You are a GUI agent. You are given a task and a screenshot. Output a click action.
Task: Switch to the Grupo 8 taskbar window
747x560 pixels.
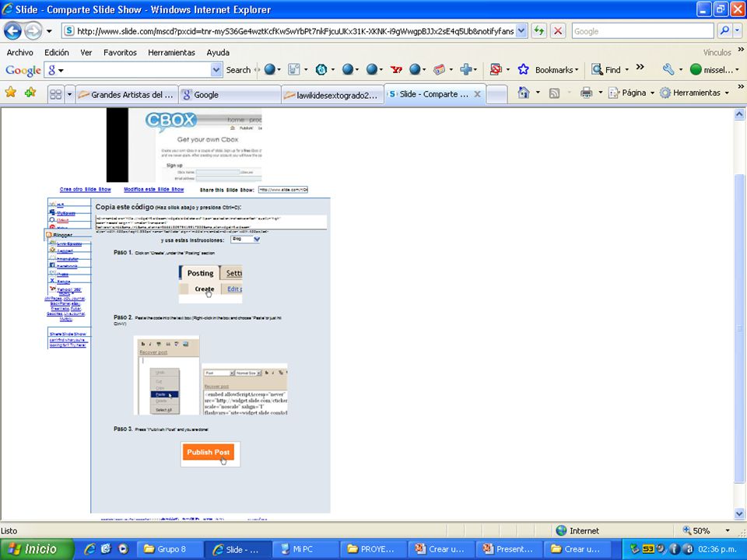[x=170, y=549]
